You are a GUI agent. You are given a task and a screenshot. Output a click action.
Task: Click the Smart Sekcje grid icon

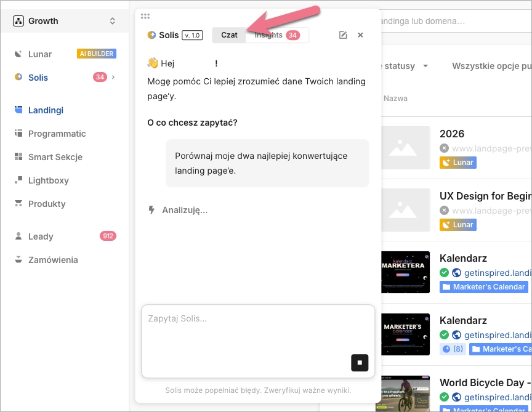click(18, 156)
